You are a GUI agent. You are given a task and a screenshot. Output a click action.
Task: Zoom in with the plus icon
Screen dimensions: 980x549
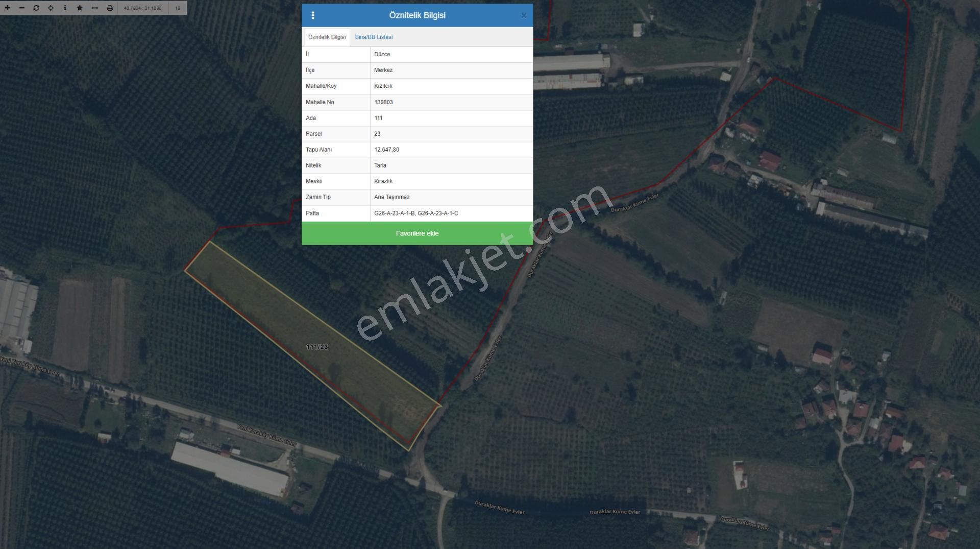[8, 8]
